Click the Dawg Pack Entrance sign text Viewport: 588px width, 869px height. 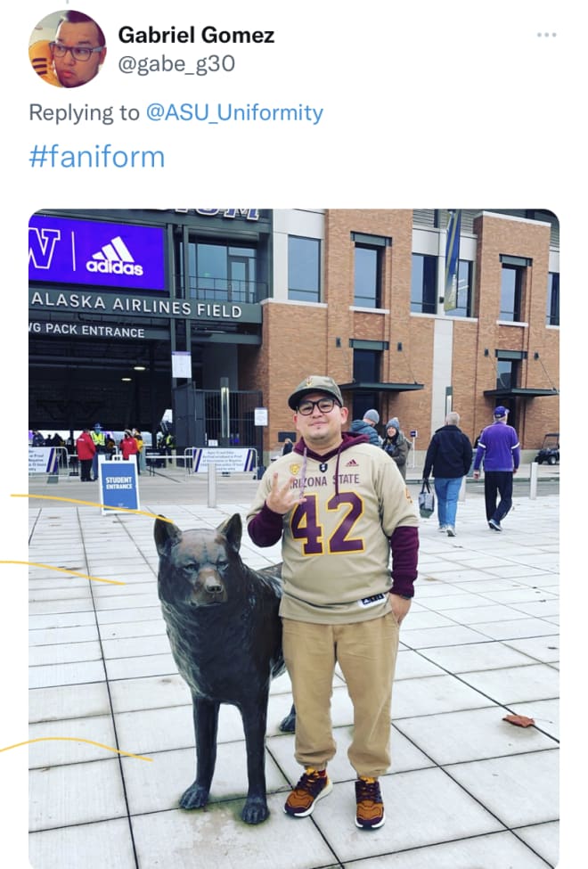click(x=87, y=331)
